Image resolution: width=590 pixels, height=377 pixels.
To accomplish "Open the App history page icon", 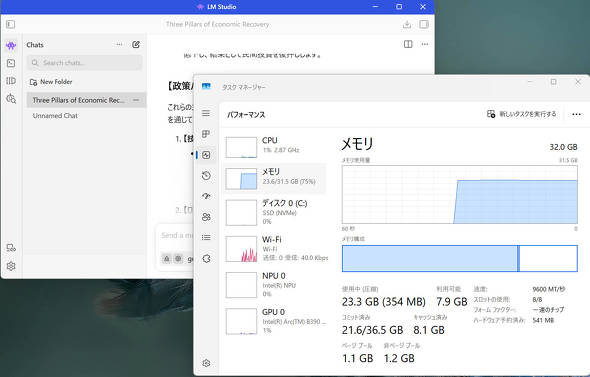I will click(206, 176).
